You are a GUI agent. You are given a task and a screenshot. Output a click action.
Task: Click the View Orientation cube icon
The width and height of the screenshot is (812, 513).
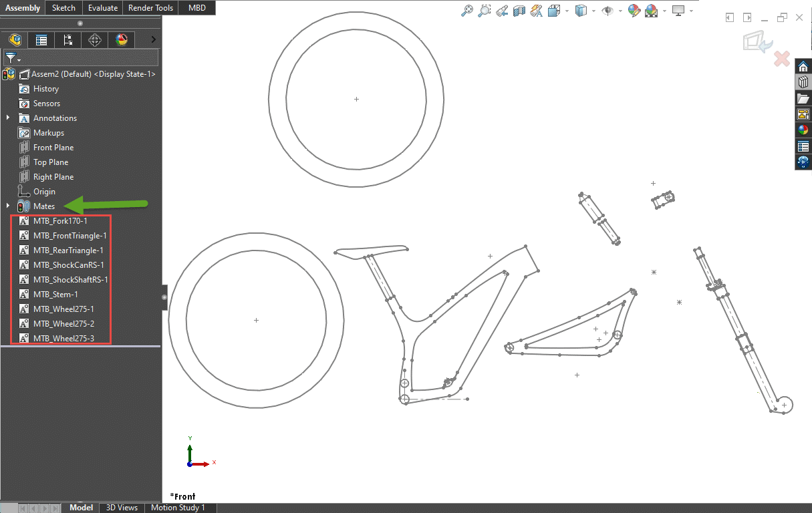[554, 11]
